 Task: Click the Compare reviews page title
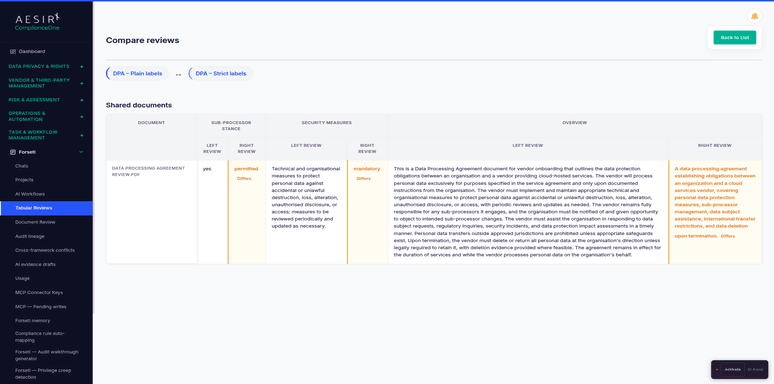pos(143,40)
